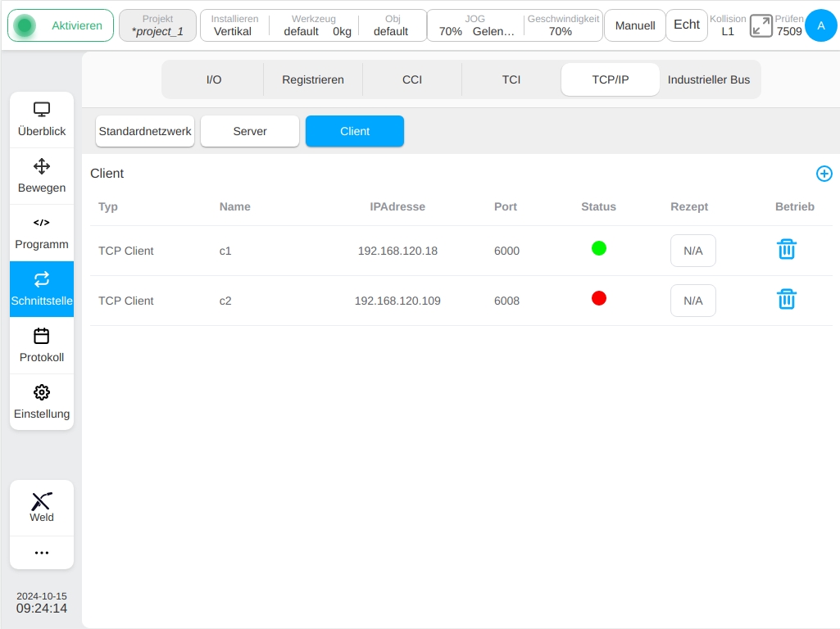Click the Port column header

coord(505,206)
